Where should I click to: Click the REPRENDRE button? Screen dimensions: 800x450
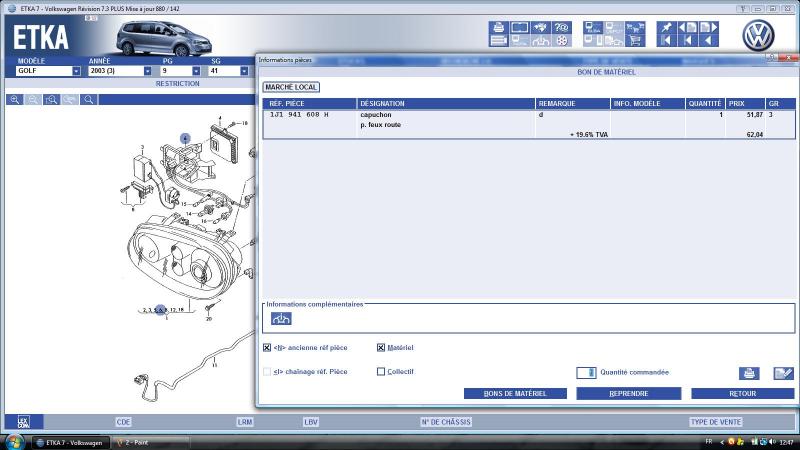point(629,393)
